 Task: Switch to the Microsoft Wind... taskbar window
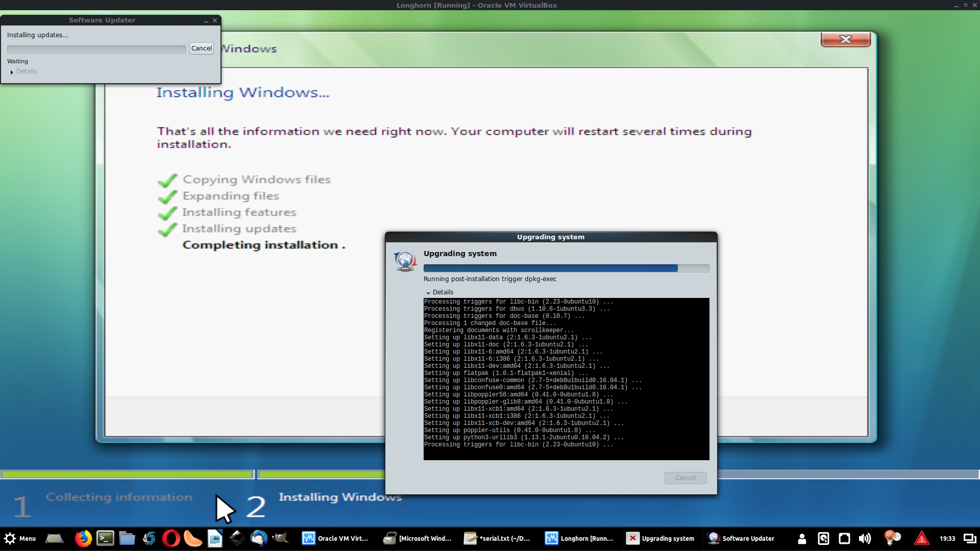click(x=418, y=538)
